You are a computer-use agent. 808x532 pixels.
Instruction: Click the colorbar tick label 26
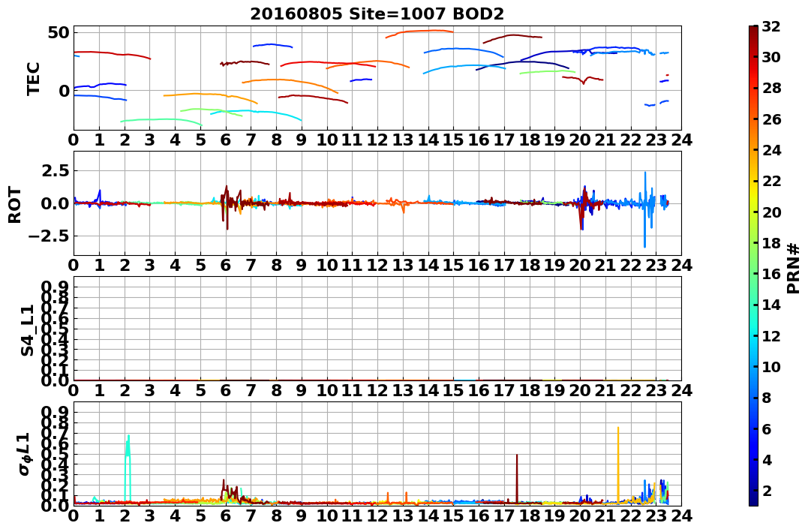pyautogui.click(x=771, y=119)
